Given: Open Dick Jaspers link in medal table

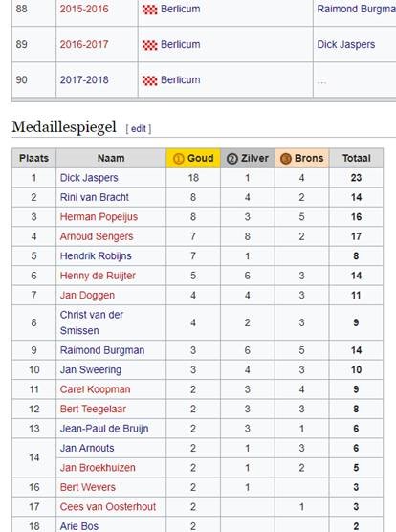Looking at the screenshot, I should [x=89, y=178].
